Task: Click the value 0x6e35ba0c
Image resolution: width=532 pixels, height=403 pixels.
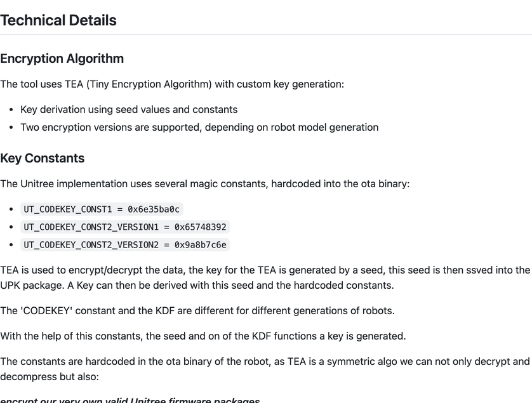Action: click(x=154, y=209)
